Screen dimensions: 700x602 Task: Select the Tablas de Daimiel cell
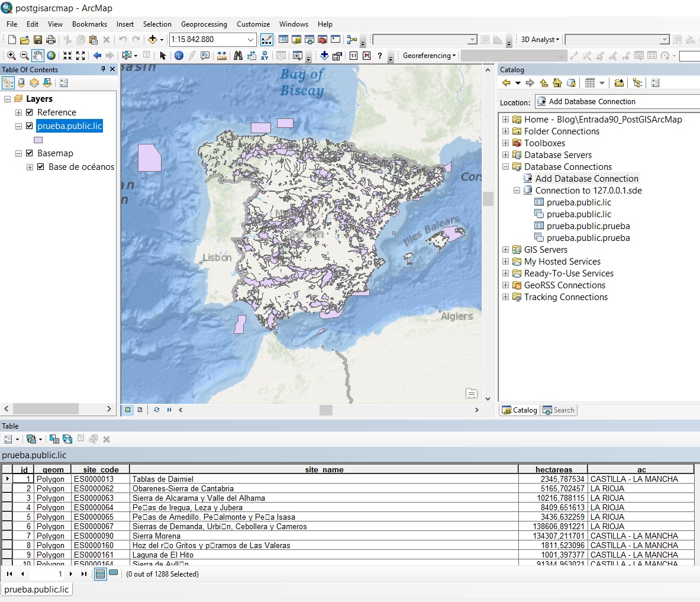(324, 479)
